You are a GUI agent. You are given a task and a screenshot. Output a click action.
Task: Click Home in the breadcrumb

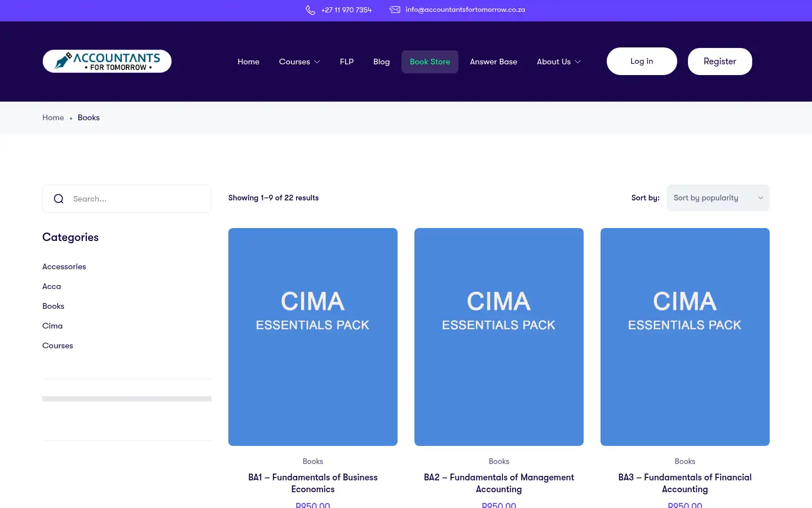[53, 117]
